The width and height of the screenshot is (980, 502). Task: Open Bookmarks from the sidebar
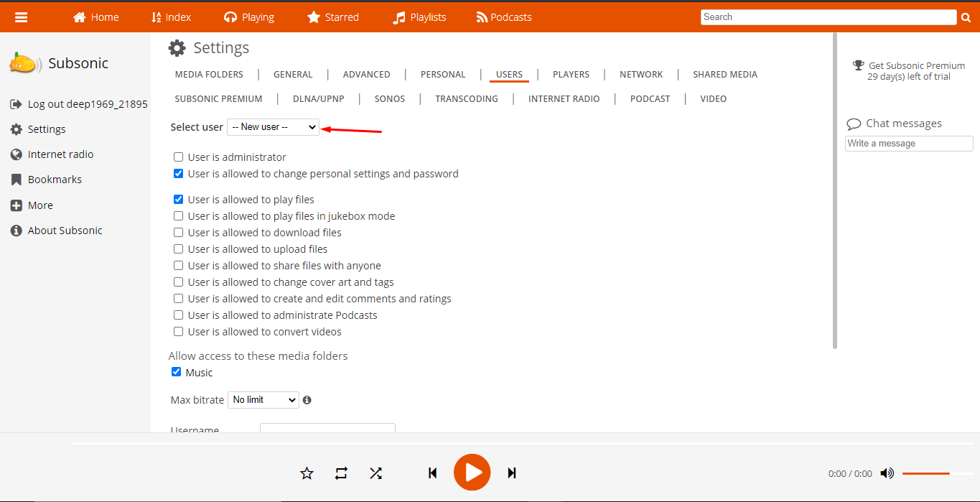click(56, 179)
